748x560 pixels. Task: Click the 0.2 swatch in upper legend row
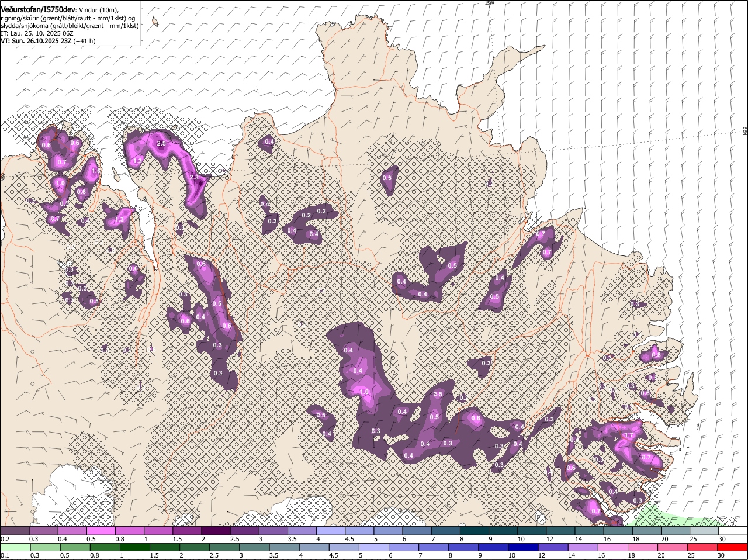(x=15, y=530)
